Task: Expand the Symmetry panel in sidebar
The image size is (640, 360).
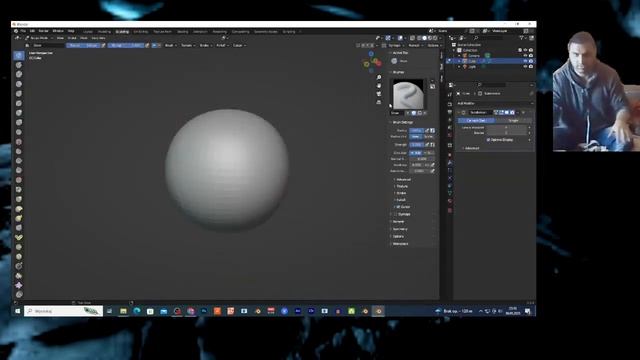Action: (x=400, y=229)
